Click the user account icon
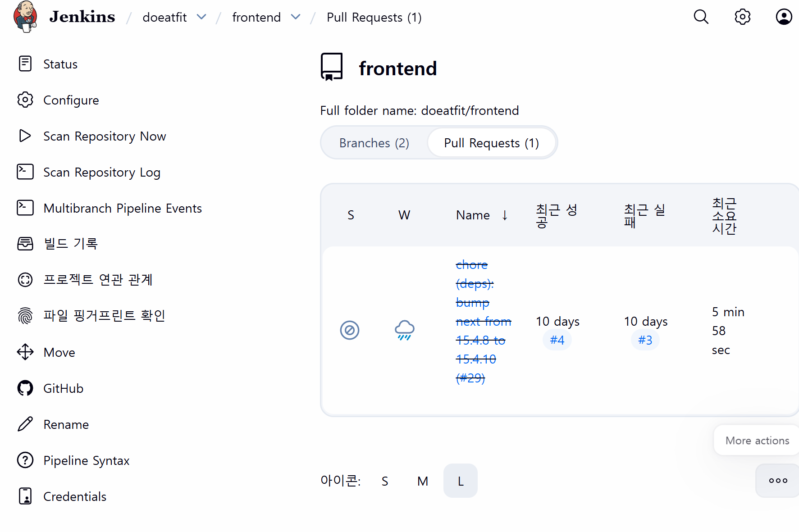This screenshot has height=532, width=799. coord(784,17)
